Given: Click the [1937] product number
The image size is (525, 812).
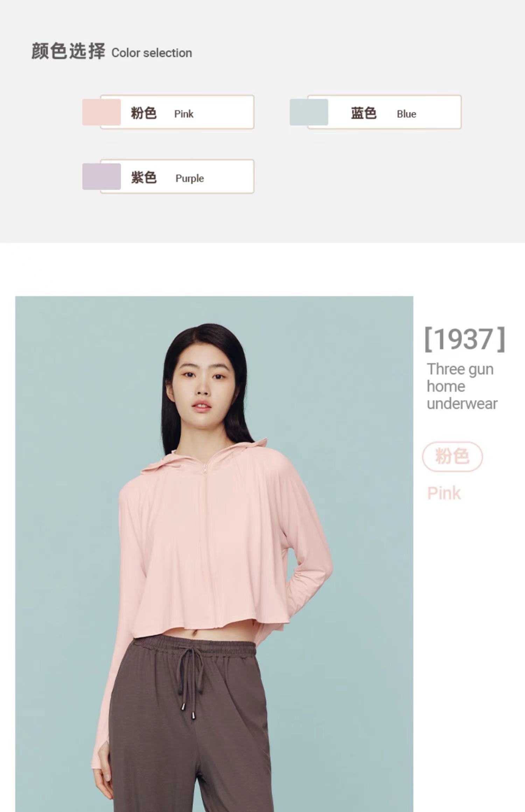Looking at the screenshot, I should click(465, 339).
